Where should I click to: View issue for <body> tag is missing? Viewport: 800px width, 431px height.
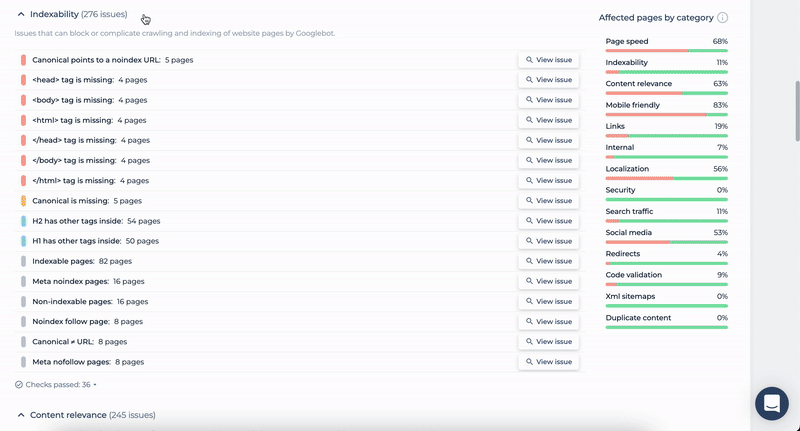tap(548, 100)
